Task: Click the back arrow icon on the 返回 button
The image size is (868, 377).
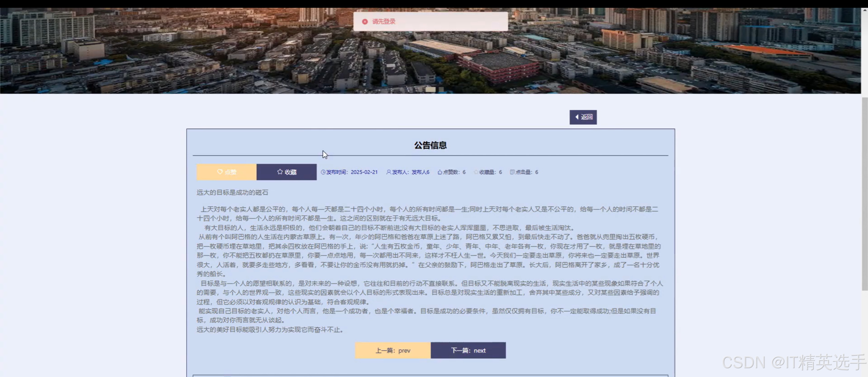Action: 577,117
